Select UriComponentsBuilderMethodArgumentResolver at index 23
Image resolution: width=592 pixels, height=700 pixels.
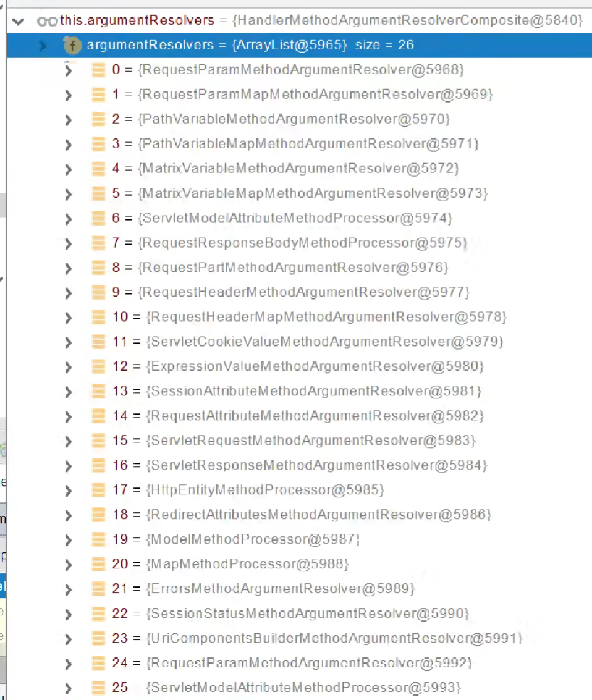(334, 638)
